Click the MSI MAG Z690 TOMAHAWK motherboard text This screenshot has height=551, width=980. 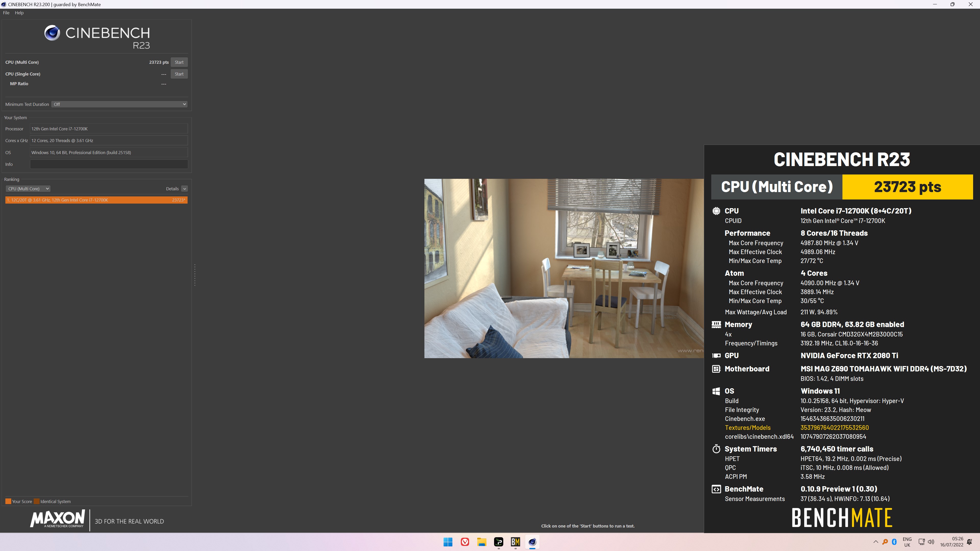coord(883,369)
